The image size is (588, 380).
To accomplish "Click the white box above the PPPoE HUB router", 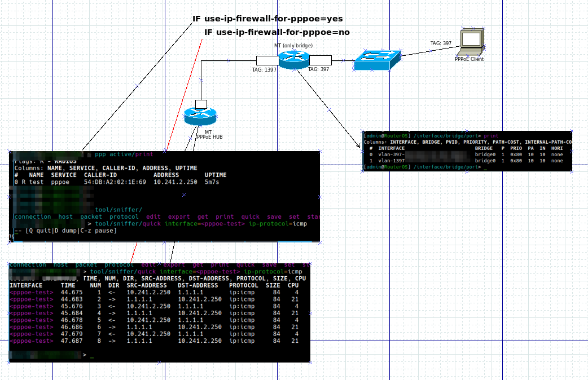I will pyautogui.click(x=201, y=104).
